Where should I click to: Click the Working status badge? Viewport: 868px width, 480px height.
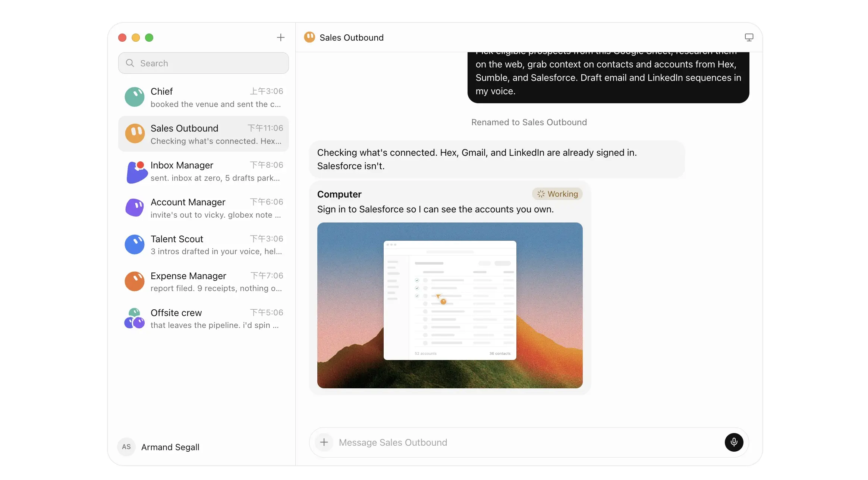[x=557, y=194]
